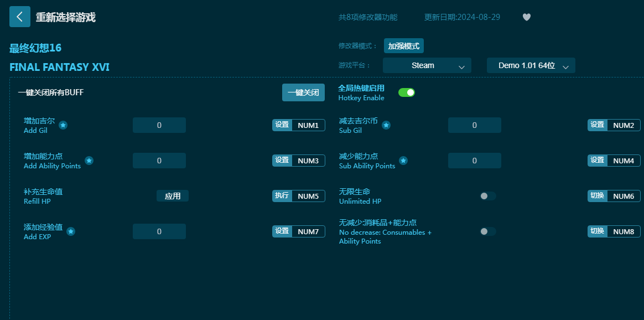Toggle No decrease Consumables + Ability Points
This screenshot has width=644, height=320.
coord(487,231)
